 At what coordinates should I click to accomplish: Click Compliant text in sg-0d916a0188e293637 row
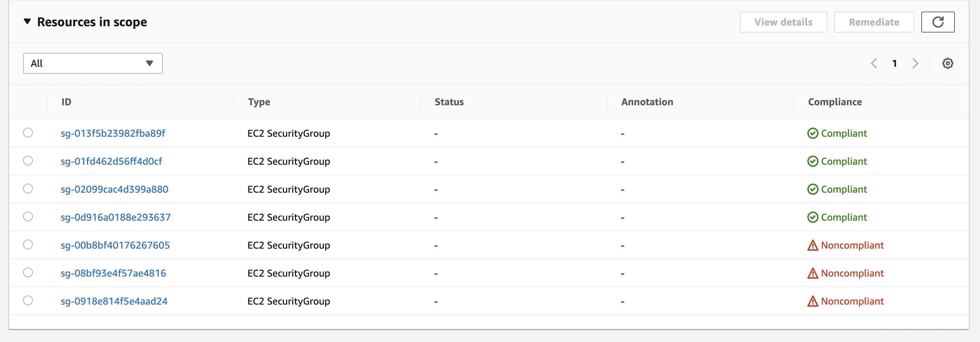843,218
